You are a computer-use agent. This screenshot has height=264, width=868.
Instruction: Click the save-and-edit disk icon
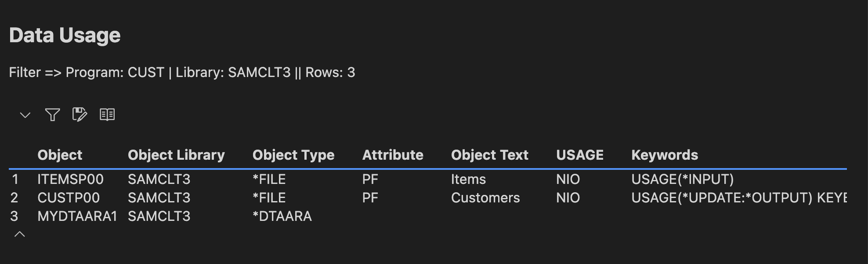click(x=80, y=115)
